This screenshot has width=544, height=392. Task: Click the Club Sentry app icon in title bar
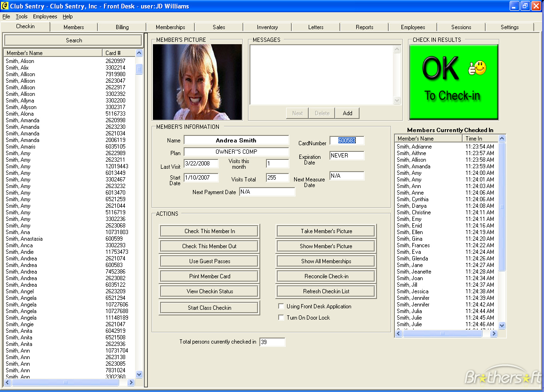pyautogui.click(x=5, y=6)
